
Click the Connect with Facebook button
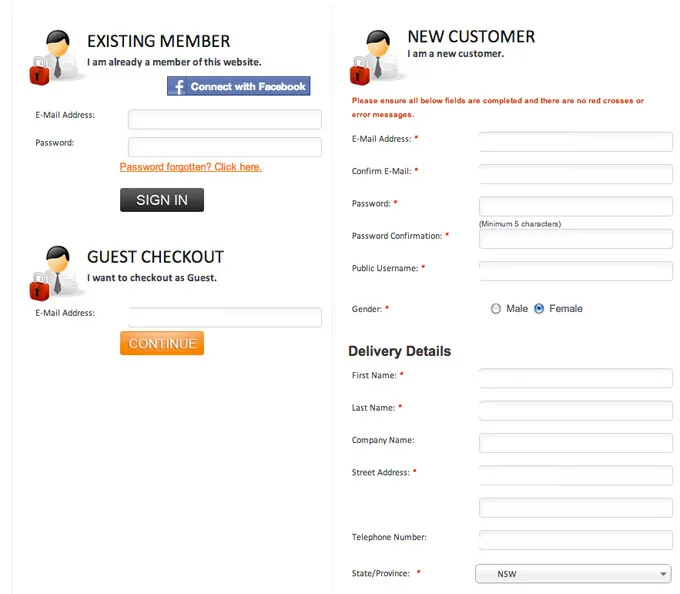238,87
